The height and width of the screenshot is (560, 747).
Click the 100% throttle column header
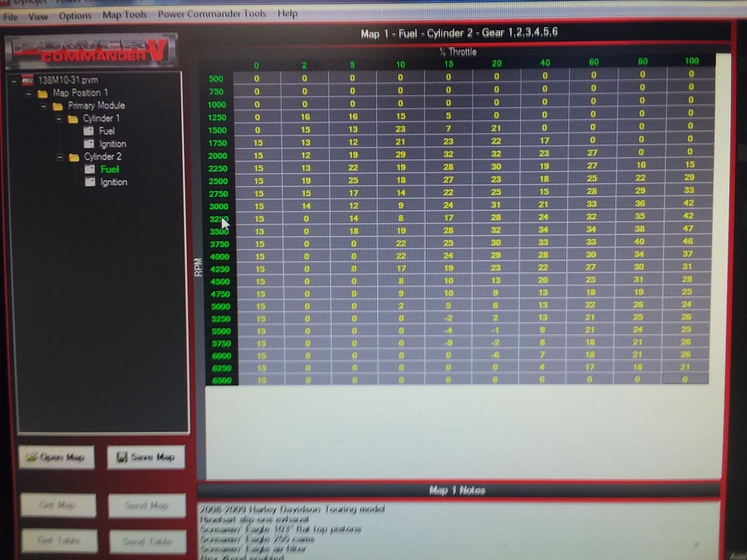click(691, 61)
